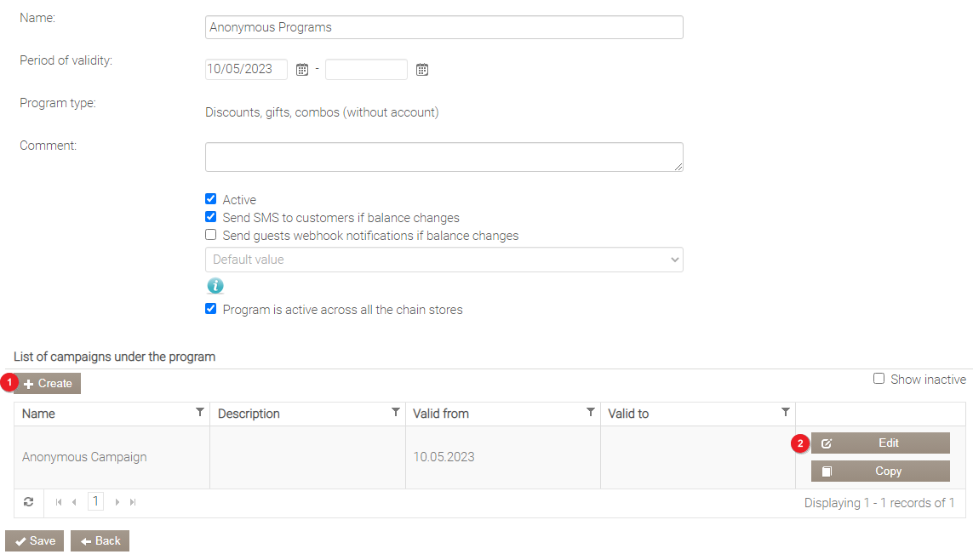
Task: Save the program settings
Action: pyautogui.click(x=35, y=541)
